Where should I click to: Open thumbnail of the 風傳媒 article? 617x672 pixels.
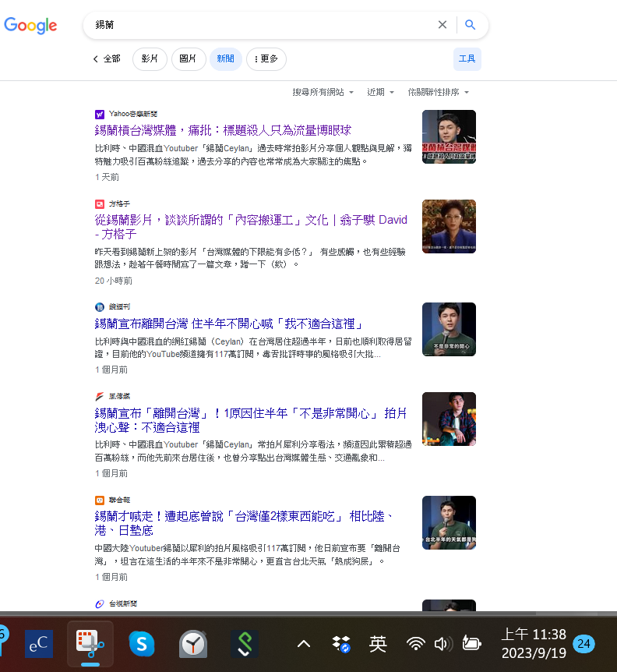click(x=449, y=419)
